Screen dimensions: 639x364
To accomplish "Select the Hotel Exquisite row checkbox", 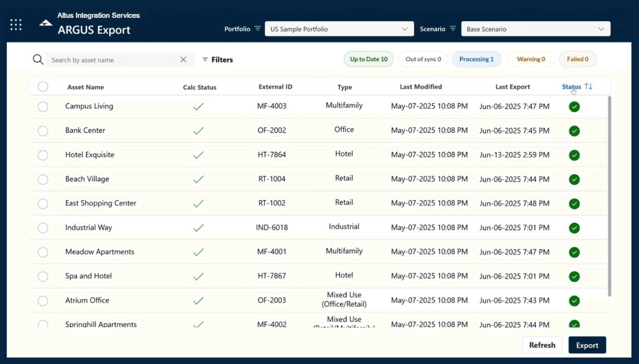I will [43, 155].
